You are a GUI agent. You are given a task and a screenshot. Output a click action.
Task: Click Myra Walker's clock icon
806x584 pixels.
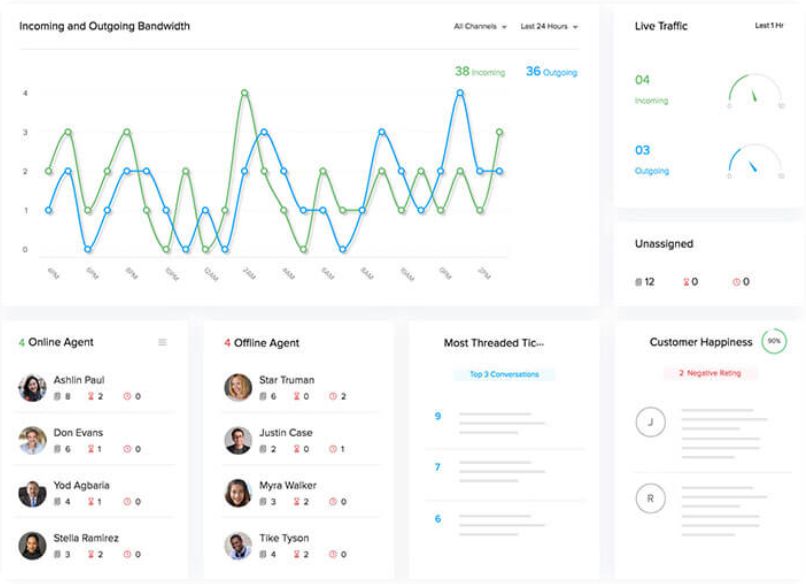(333, 501)
